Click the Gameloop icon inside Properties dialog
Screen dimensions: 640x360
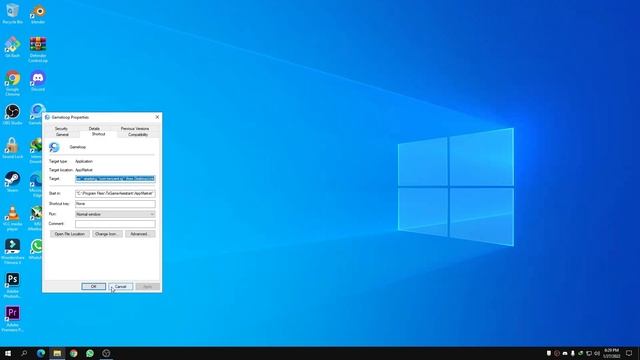tap(54, 147)
